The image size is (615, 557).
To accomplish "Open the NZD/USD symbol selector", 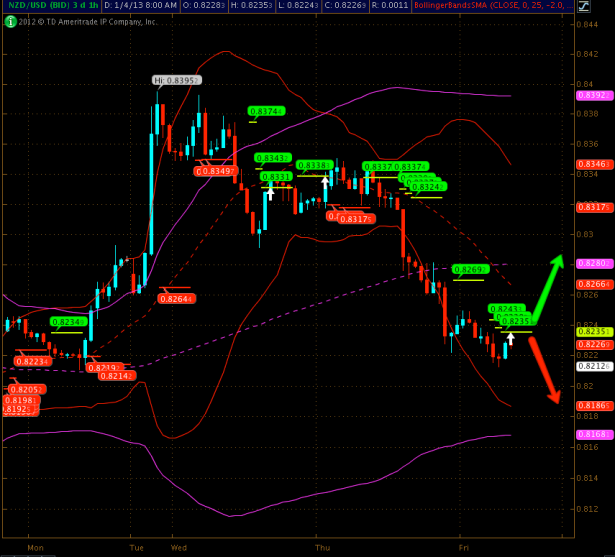I will point(26,7).
